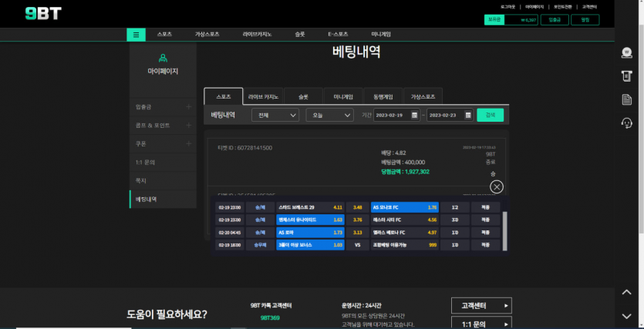This screenshot has height=329, width=644.
Task: Close the bet detail popup
Action: coord(497,186)
